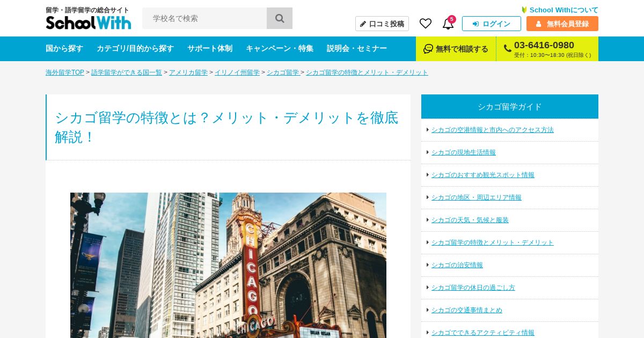Open シカゴの地区・周辺エリア情報 link

point(477,197)
